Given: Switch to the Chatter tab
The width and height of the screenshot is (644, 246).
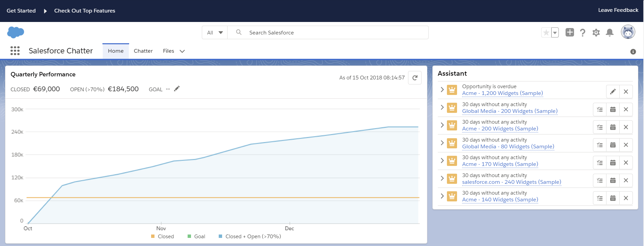Looking at the screenshot, I should click(143, 51).
